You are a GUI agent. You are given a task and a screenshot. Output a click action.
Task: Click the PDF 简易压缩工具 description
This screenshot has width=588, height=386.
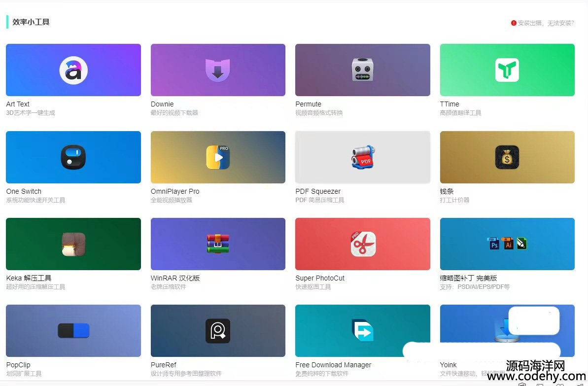tap(320, 200)
